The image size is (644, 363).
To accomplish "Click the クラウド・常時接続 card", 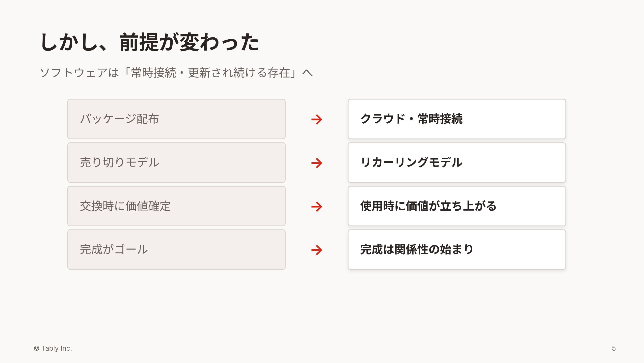I will [456, 119].
